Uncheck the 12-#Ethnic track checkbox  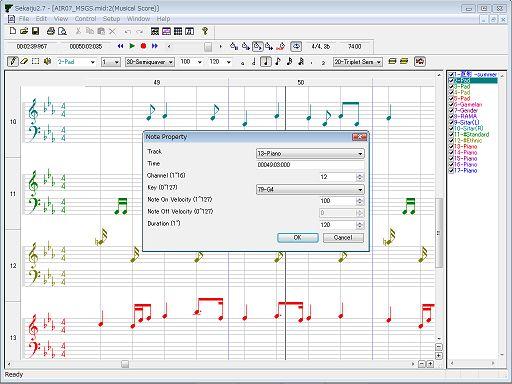[x=451, y=140]
